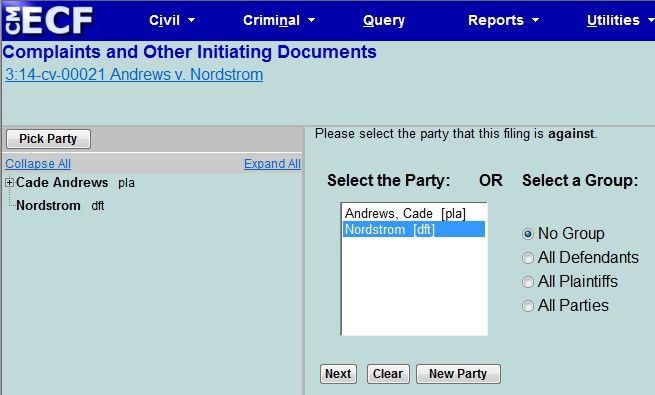Click the Clear button
Screen dimensions: 655x395
(388, 374)
